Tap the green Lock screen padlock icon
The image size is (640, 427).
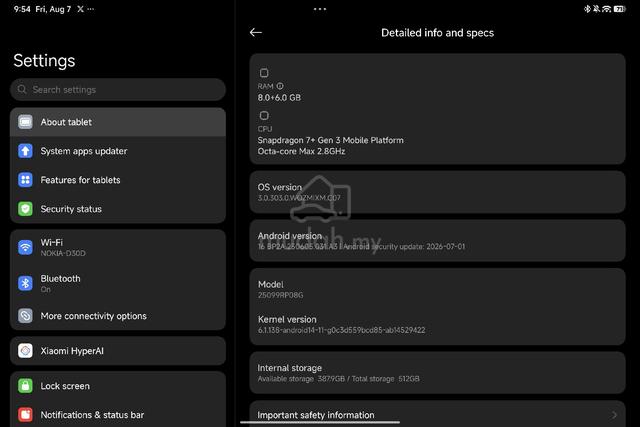pyautogui.click(x=25, y=385)
